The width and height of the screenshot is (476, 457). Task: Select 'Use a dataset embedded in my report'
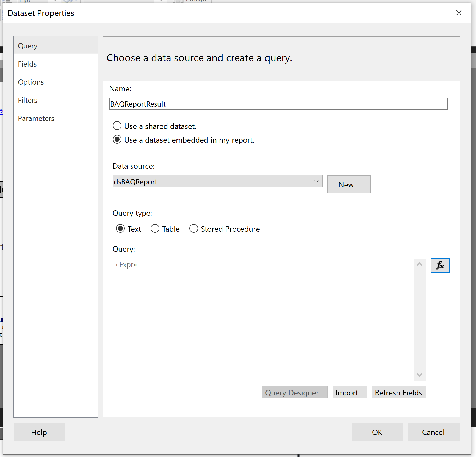[x=117, y=140]
